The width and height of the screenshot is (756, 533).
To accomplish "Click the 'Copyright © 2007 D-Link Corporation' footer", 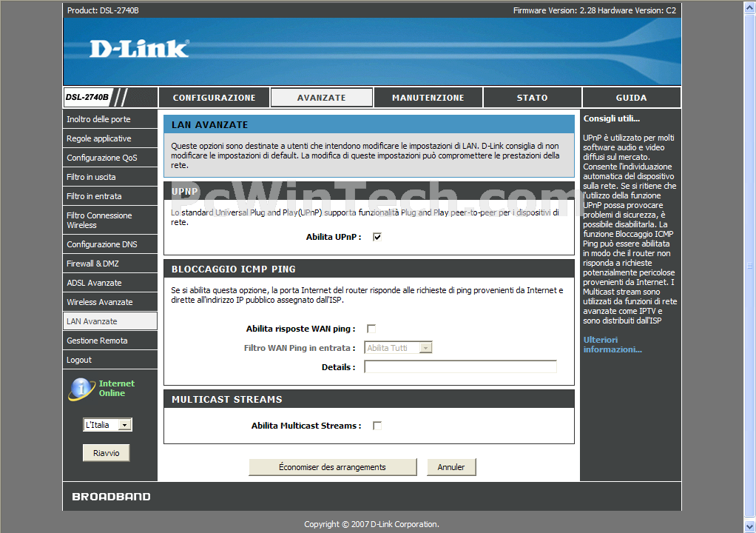I will [372, 524].
